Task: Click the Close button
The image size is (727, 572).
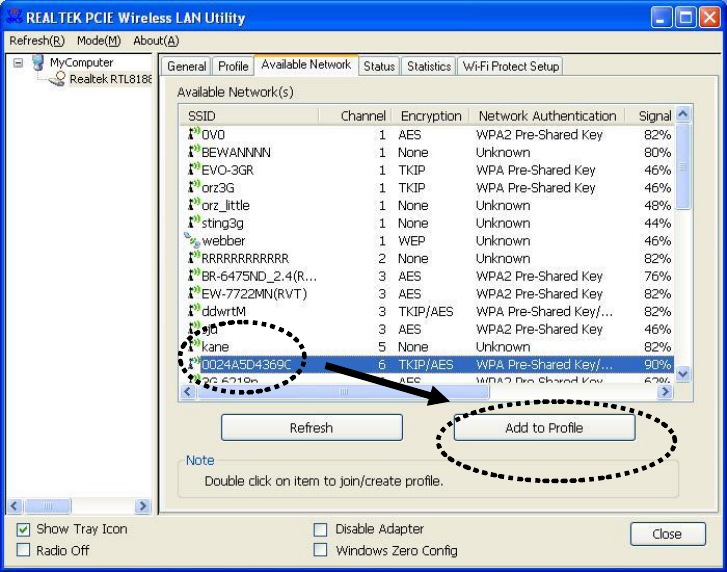Action: 668,534
